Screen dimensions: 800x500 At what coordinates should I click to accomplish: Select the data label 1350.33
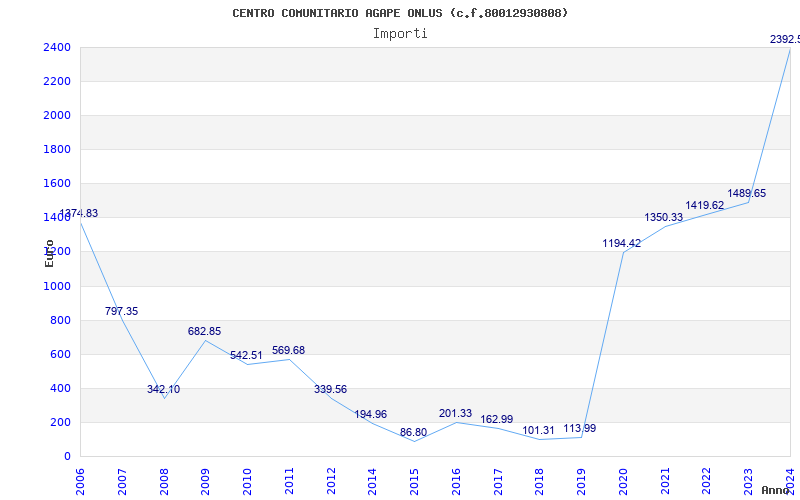click(664, 217)
